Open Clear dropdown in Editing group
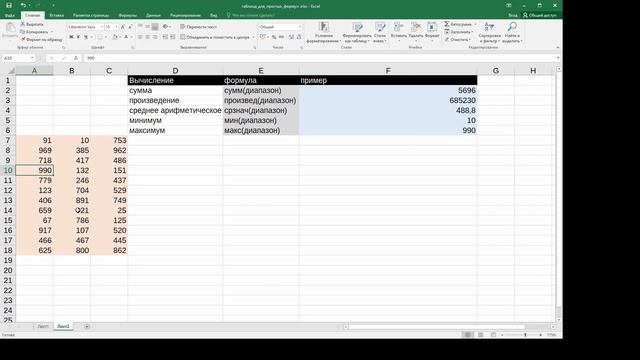Viewport: 640px width, 360px height. [x=457, y=40]
